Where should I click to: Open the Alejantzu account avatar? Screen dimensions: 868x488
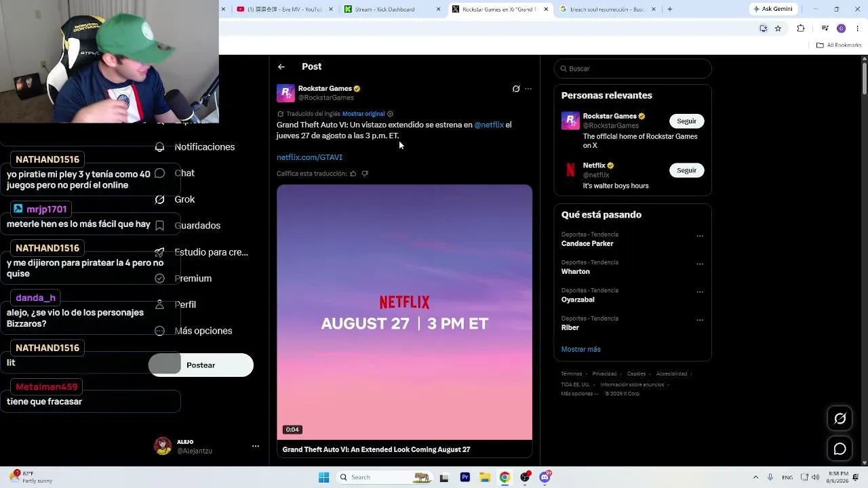(x=163, y=446)
